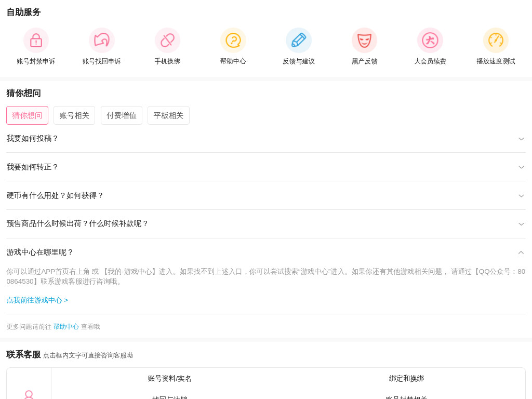The image size is (532, 399).
Task: Switch to the 付费增值 tab
Action: [122, 115]
